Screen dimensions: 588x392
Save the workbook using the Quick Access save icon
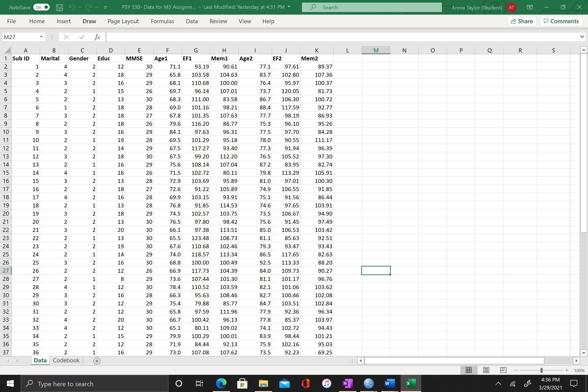[x=59, y=7]
